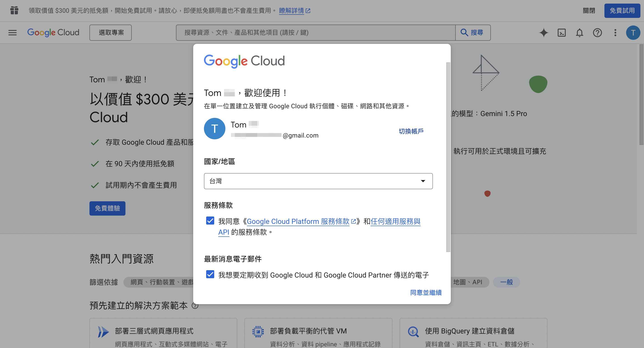Open the 使用 BigQuery 建立資料倉儲 card title
This screenshot has width=644, height=348.
click(x=470, y=331)
